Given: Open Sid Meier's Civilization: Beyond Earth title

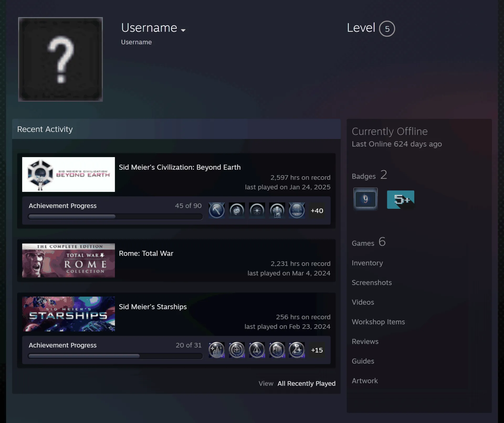Looking at the screenshot, I should click(180, 167).
